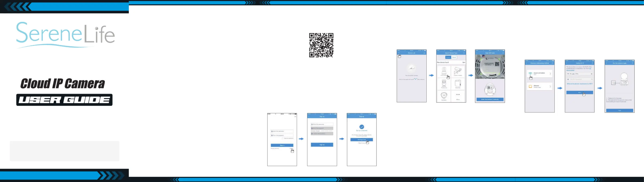Click the Sign up link on the login screen
Image resolution: width=644 pixels, height=182 pixels.
coord(291,148)
